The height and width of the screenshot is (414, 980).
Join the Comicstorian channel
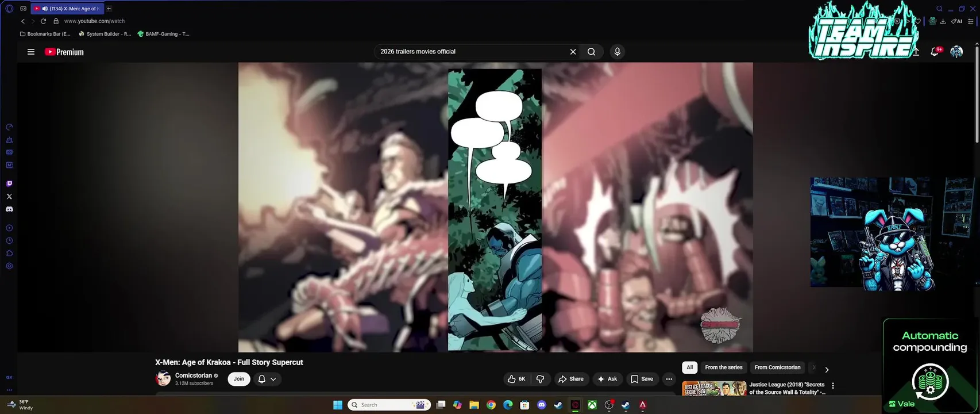pyautogui.click(x=239, y=379)
